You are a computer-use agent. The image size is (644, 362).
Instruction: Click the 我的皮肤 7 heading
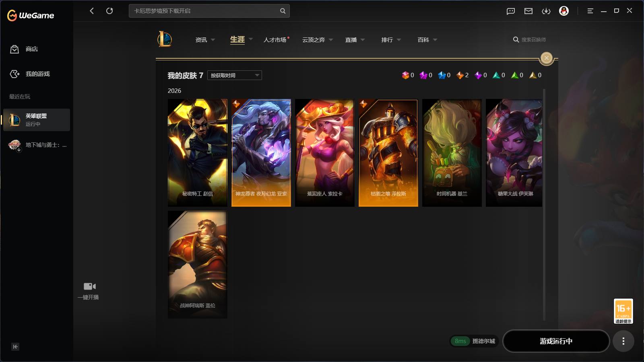[x=186, y=75]
